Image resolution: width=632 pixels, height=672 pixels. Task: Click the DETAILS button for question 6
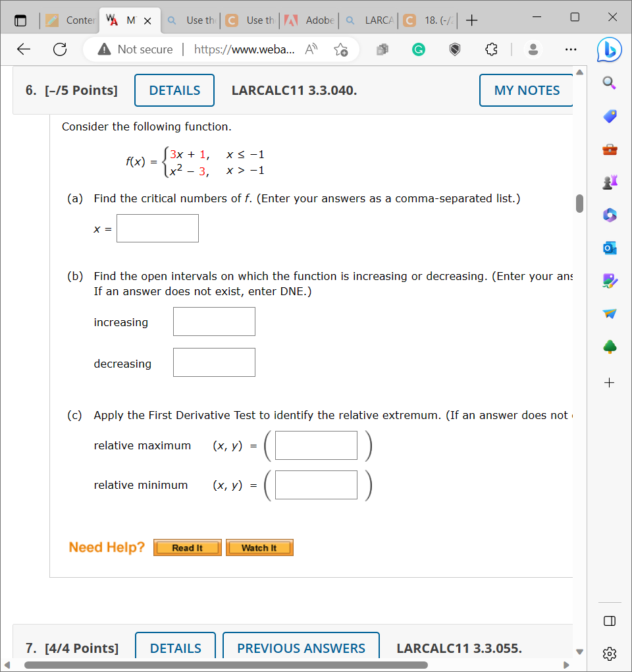tap(174, 90)
